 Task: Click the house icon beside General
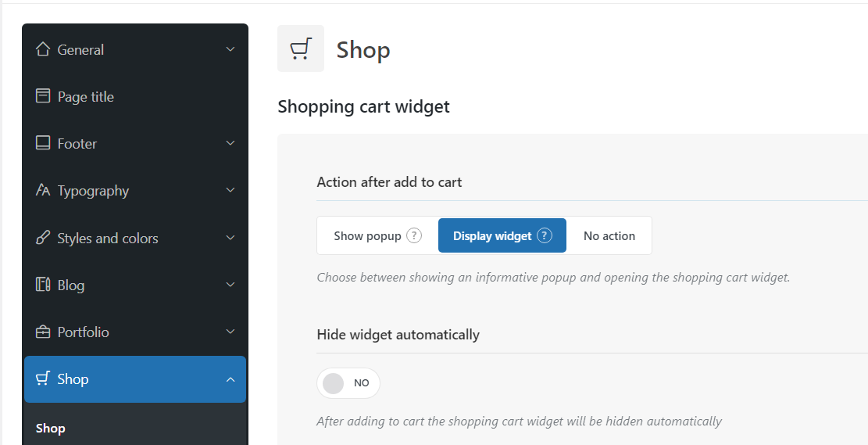[43, 49]
